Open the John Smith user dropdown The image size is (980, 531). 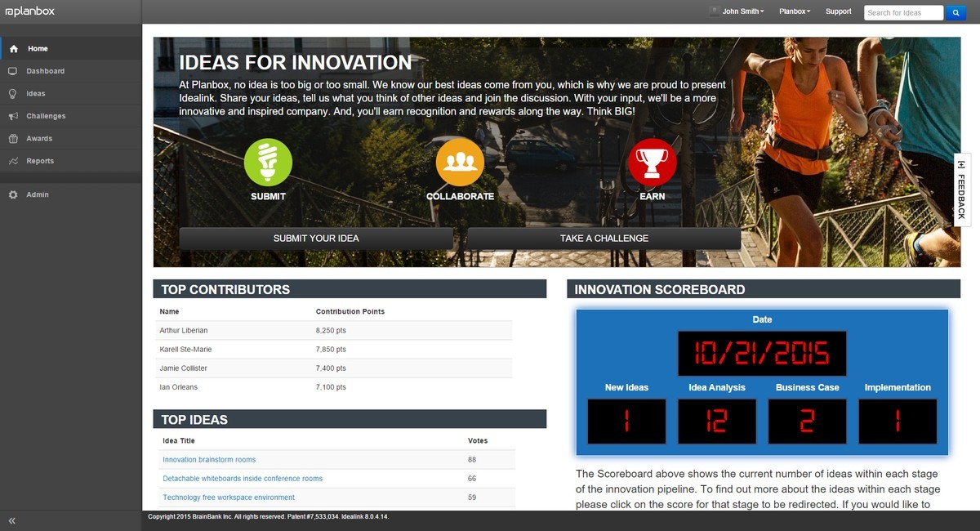[x=737, y=11]
